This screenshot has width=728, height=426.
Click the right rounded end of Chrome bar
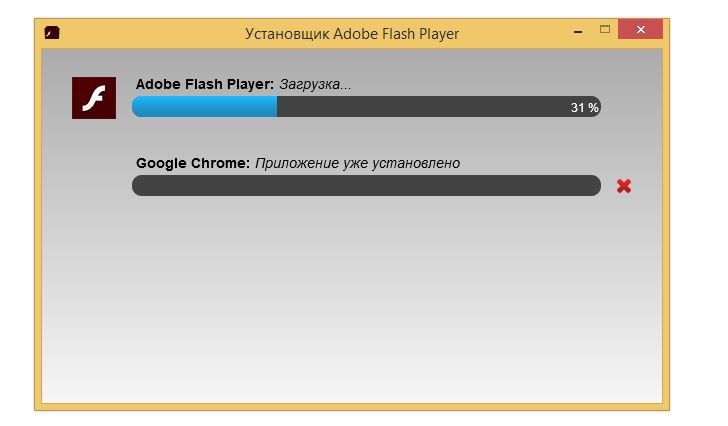[x=595, y=186]
